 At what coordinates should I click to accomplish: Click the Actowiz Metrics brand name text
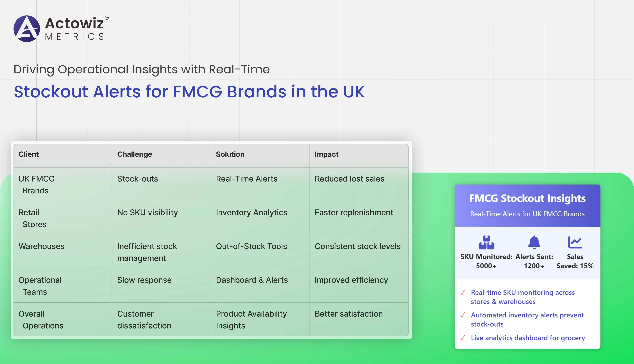[x=75, y=29]
